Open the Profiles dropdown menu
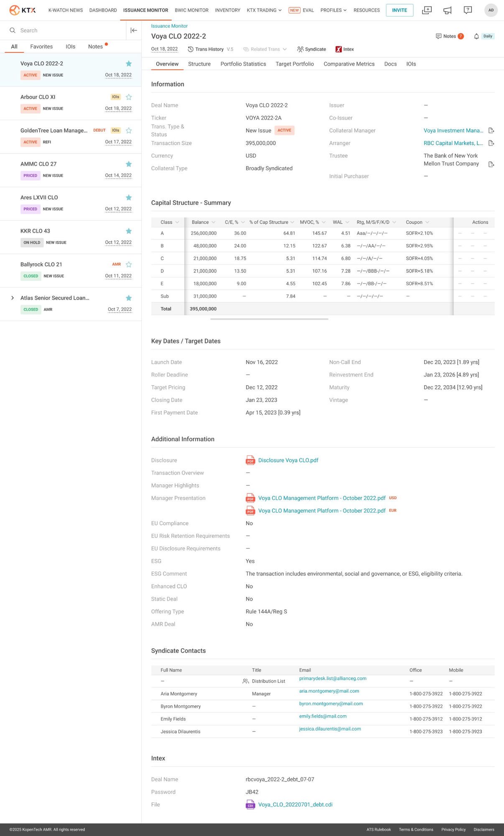 333,10
